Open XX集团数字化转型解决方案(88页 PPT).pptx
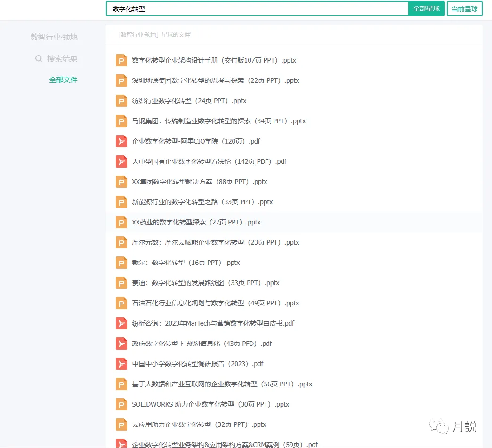492x448 pixels. pyautogui.click(x=200, y=182)
